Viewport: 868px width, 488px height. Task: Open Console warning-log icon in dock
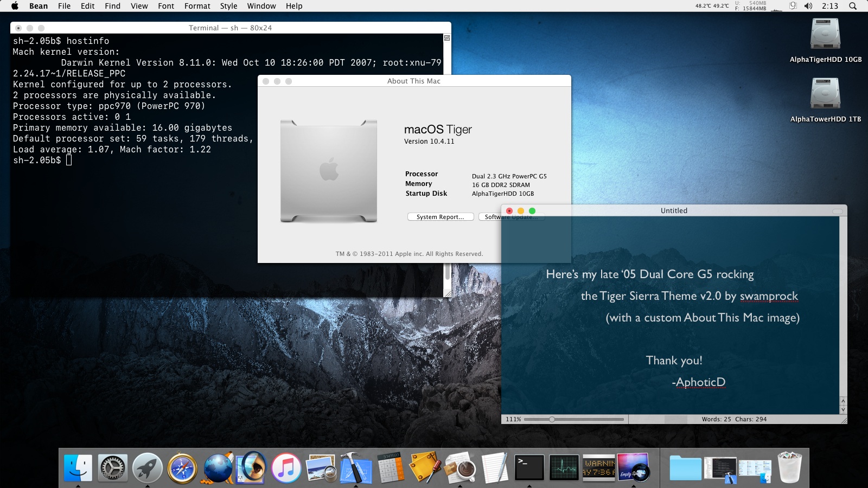(x=599, y=467)
